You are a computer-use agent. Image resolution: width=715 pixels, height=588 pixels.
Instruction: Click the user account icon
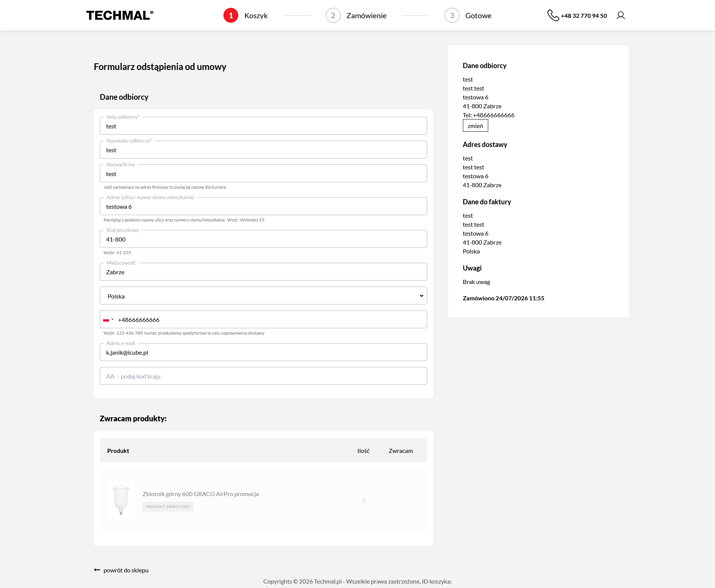620,15
